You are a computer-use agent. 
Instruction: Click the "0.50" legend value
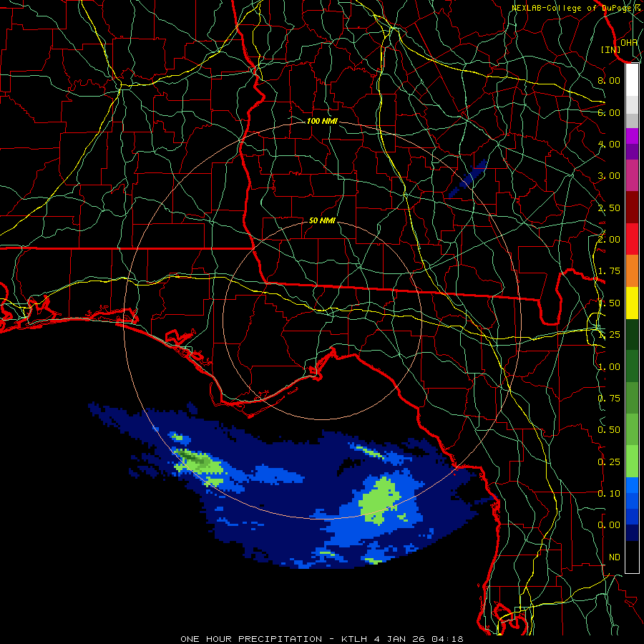pos(609,430)
